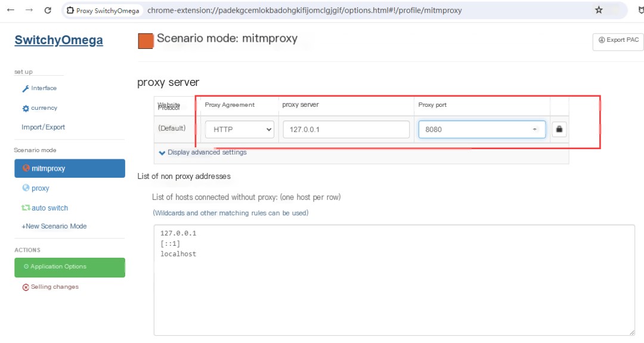This screenshot has height=343, width=644.
Task: Click the lock icon beside proxy port
Action: [x=559, y=129]
